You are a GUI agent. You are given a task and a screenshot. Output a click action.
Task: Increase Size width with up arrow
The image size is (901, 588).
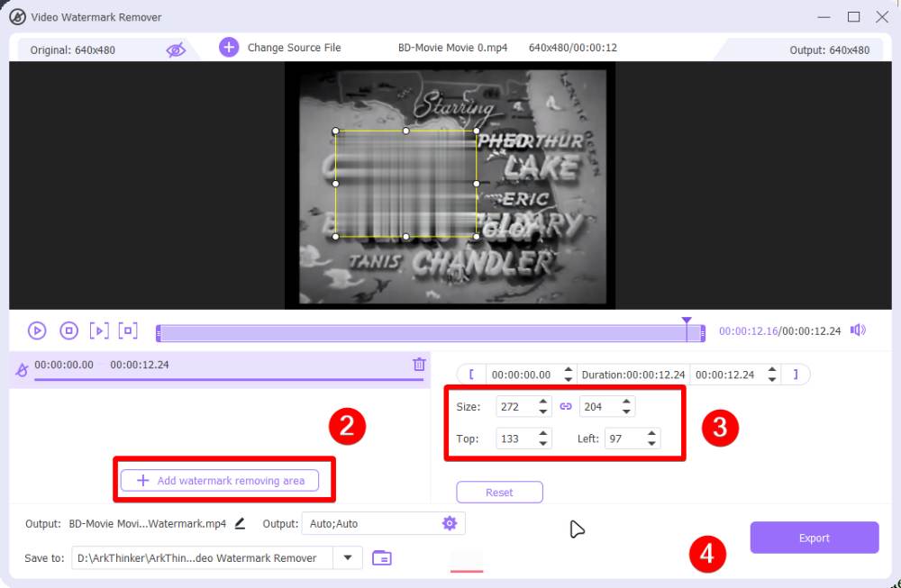543,402
